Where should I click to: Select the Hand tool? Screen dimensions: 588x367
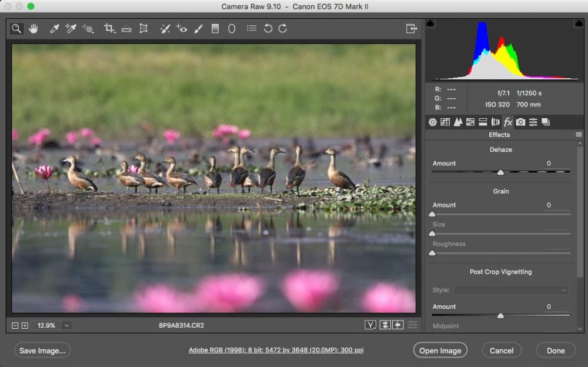pyautogui.click(x=34, y=28)
